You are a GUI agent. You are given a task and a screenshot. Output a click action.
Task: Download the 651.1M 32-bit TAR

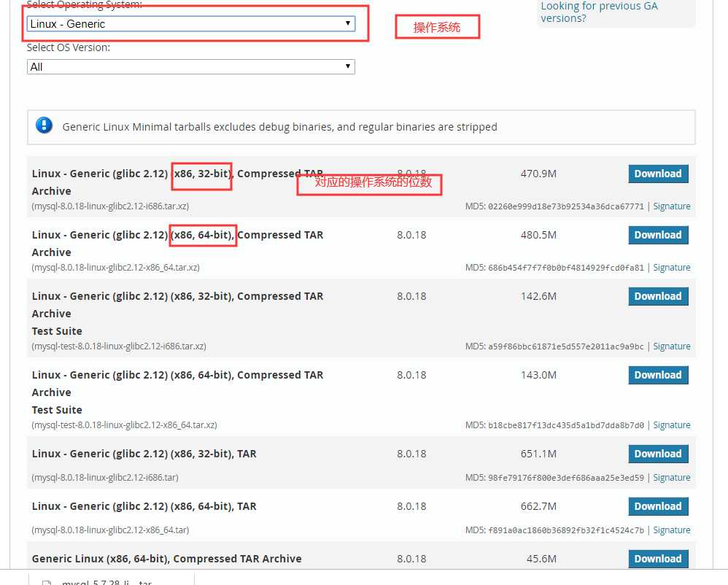[658, 454]
